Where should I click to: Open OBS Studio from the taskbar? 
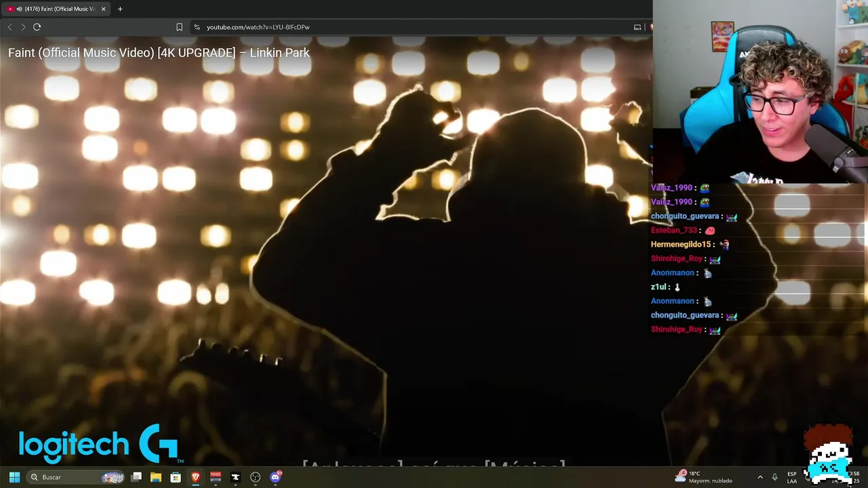[255, 477]
